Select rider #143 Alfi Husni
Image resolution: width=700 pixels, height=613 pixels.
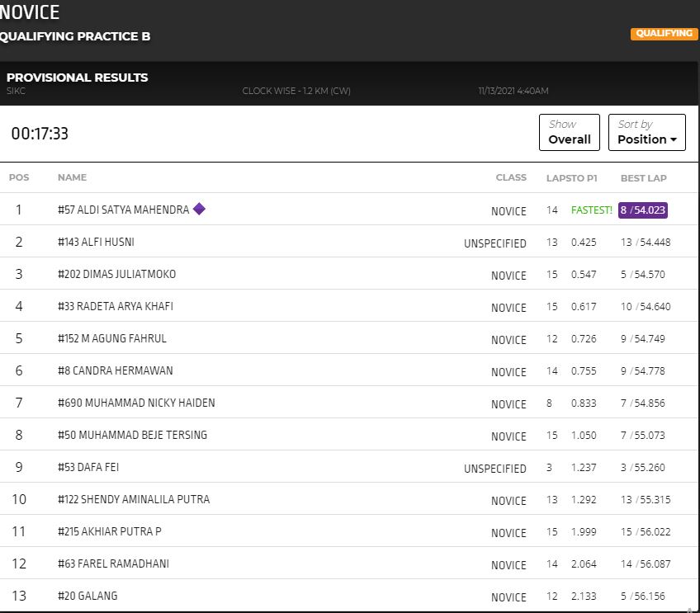click(96, 243)
